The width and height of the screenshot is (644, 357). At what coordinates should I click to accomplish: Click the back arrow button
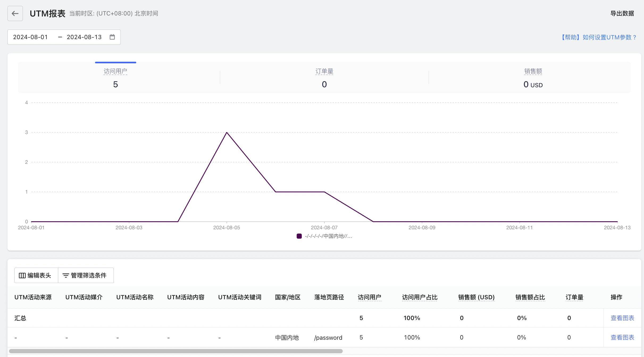15,13
